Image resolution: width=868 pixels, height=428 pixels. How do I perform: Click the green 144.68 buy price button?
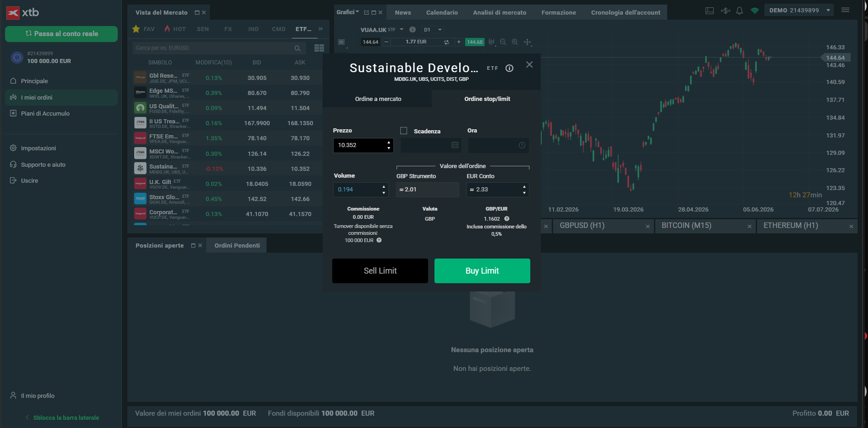tap(475, 42)
